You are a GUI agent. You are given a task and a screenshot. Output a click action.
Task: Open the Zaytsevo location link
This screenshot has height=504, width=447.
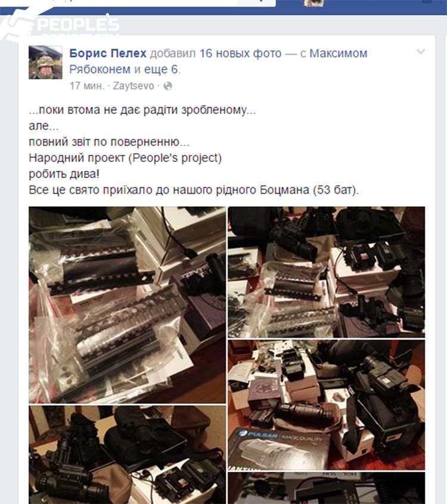click(134, 86)
